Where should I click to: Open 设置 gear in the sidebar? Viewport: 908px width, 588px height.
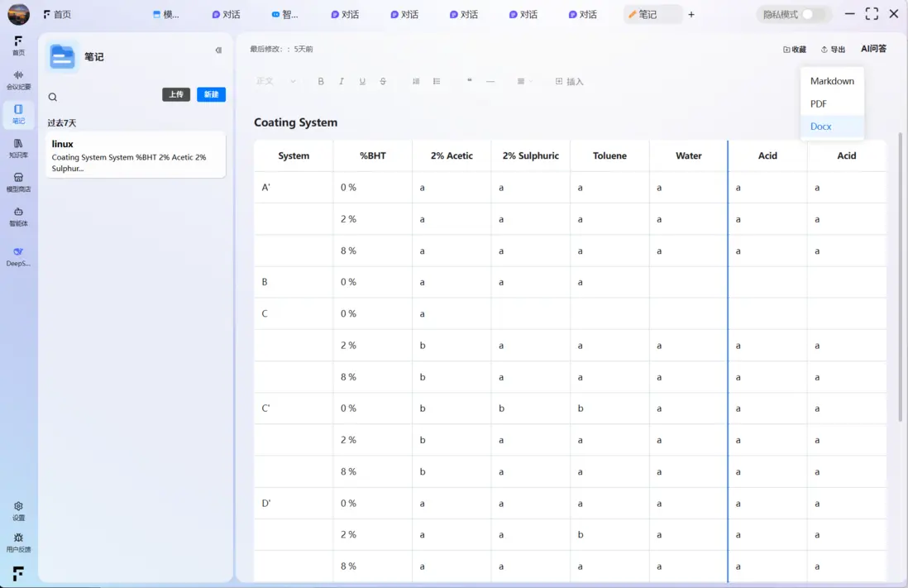click(18, 510)
